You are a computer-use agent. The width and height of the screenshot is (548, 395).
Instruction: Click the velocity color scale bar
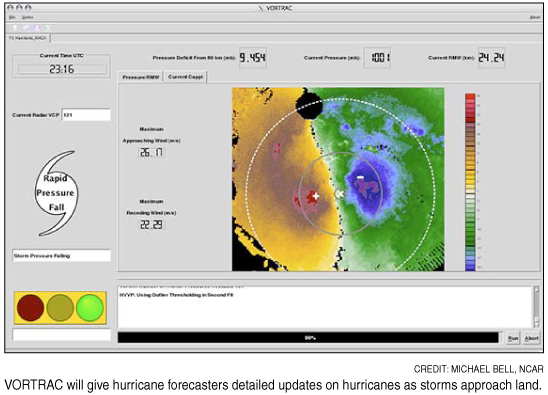470,182
